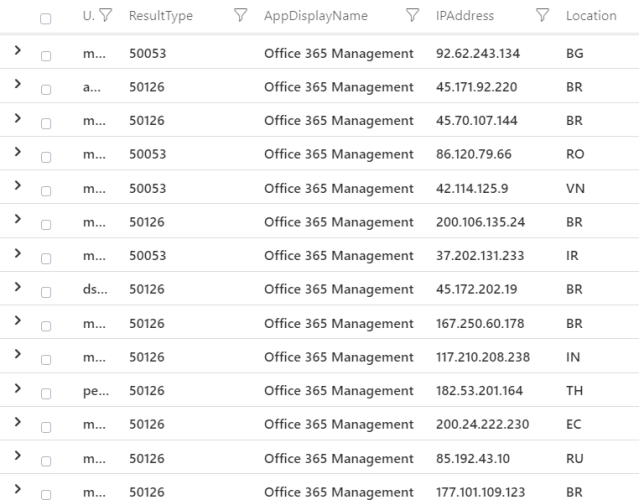Image resolution: width=639 pixels, height=500 pixels.
Task: Expand the row with IP 42.114.125.9
Action: pyautogui.click(x=17, y=187)
